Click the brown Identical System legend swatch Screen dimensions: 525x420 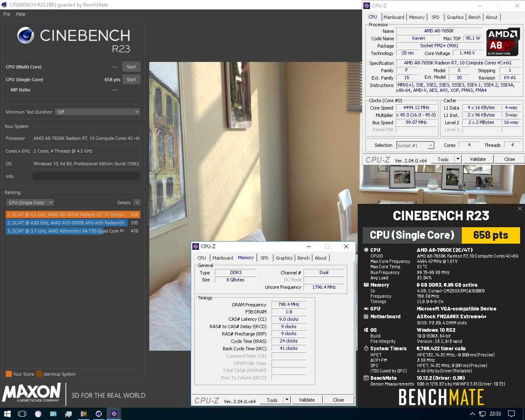coord(39,374)
